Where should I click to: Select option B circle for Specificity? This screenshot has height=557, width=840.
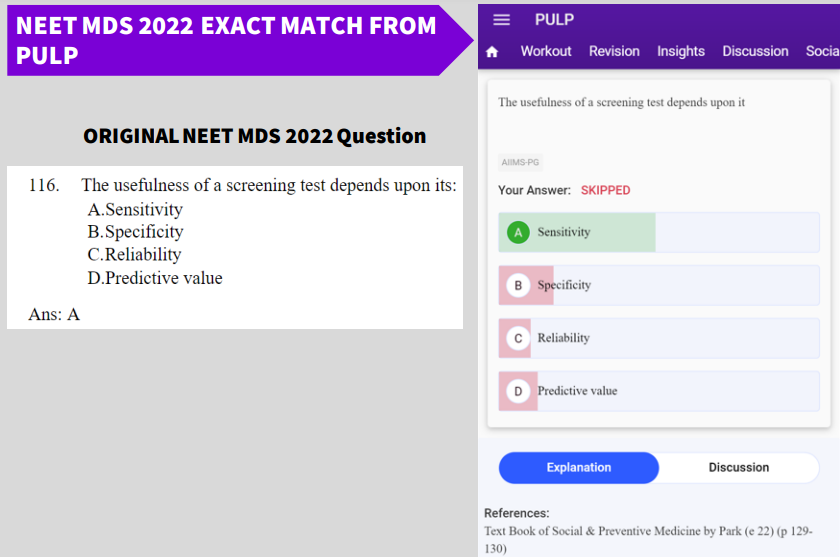point(517,285)
